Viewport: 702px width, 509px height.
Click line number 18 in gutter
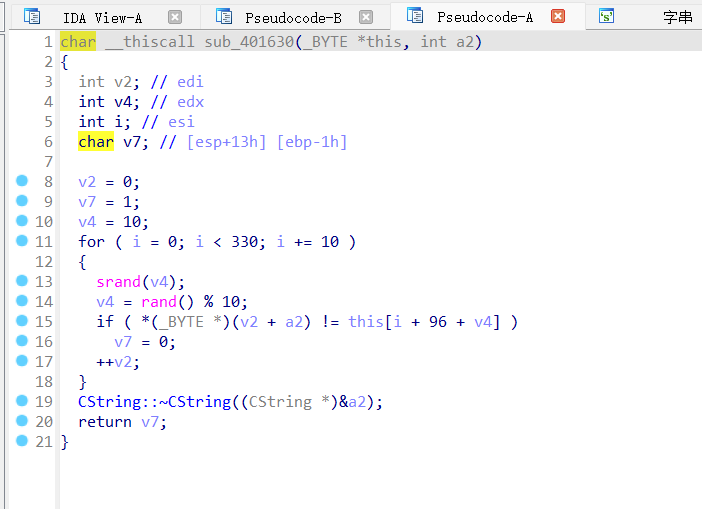coord(44,382)
